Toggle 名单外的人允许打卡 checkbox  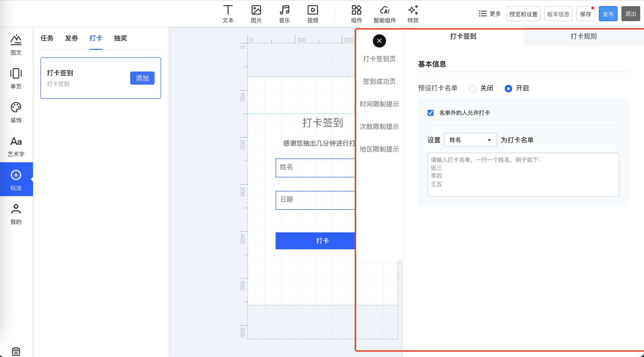(430, 113)
